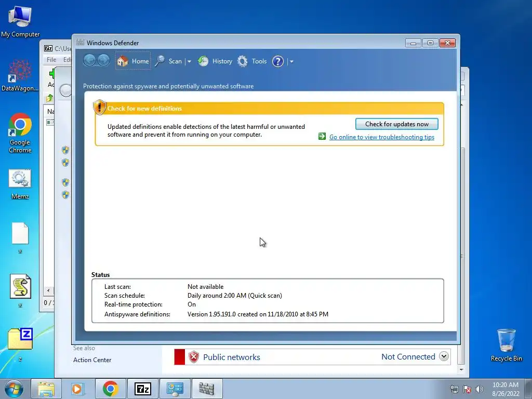This screenshot has width=532, height=399.
Task: Open Recycle Bin on desktop
Action: pyautogui.click(x=506, y=345)
